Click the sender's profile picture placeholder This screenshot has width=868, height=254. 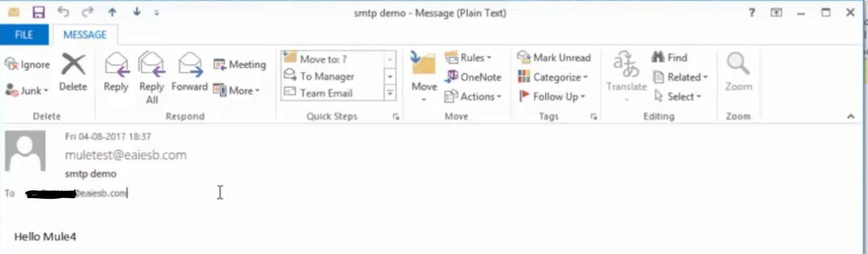[x=25, y=151]
